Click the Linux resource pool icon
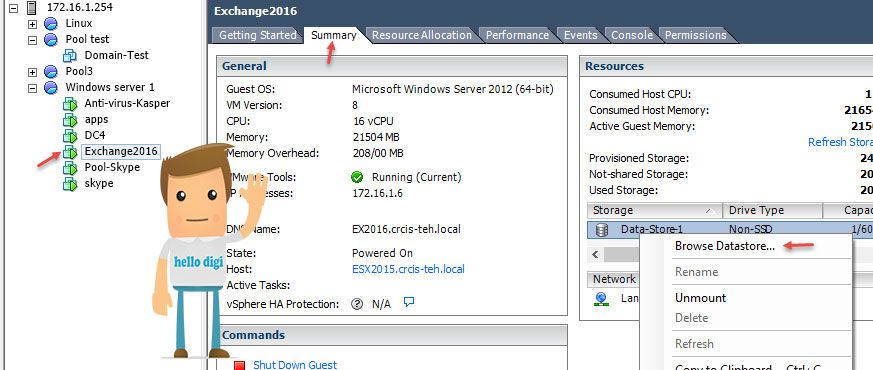The image size is (873, 370). (51, 24)
